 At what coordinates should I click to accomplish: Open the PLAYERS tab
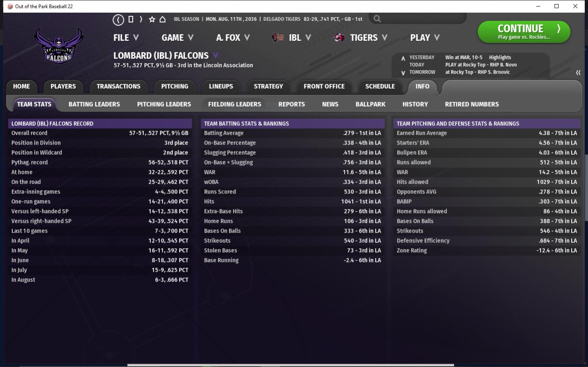pyautogui.click(x=63, y=87)
